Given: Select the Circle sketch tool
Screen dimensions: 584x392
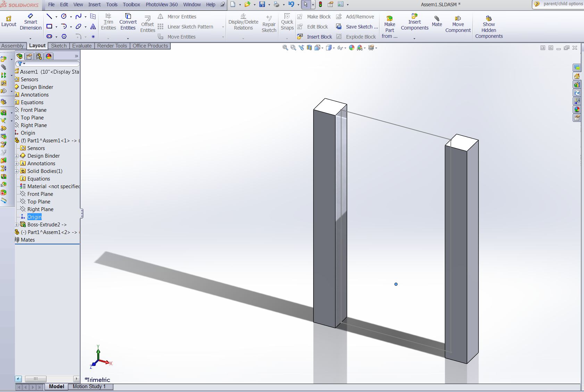Looking at the screenshot, I should point(64,16).
